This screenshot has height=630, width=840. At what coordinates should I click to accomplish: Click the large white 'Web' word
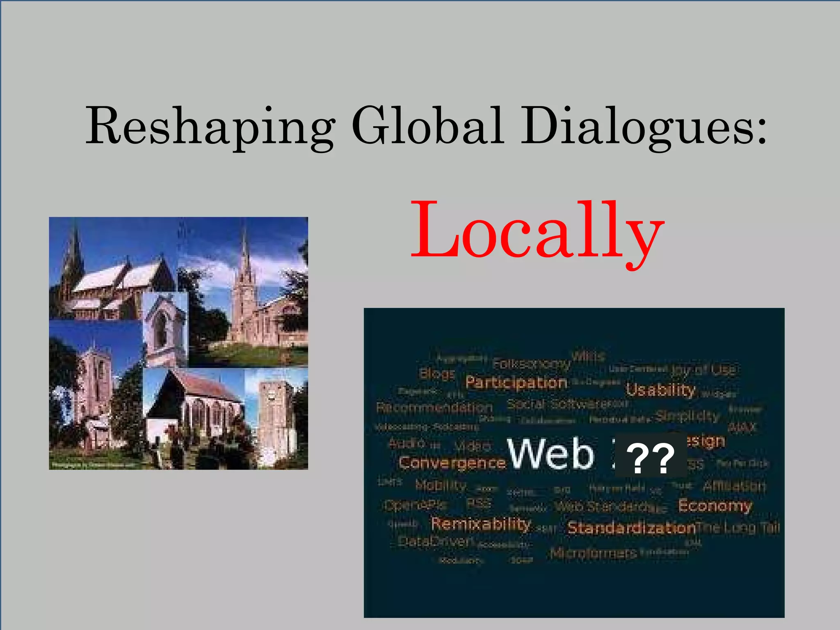550,453
